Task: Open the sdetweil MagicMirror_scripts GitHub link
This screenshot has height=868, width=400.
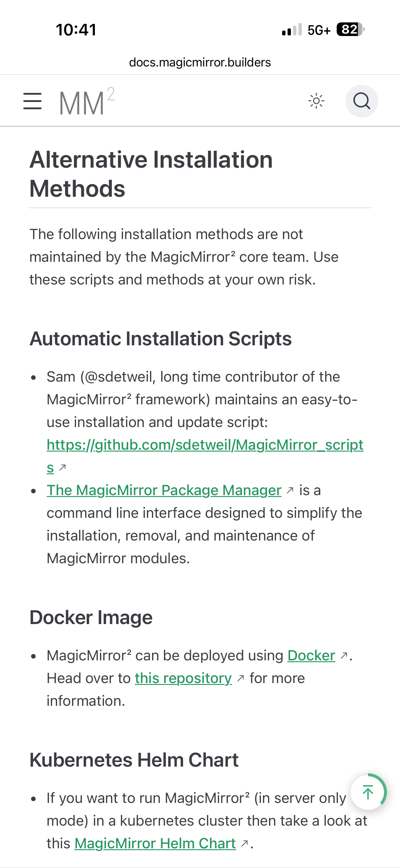Action: tap(205, 445)
